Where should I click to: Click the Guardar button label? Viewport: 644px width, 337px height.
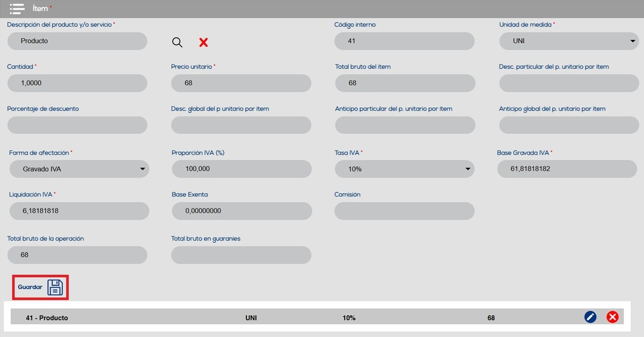tap(30, 287)
